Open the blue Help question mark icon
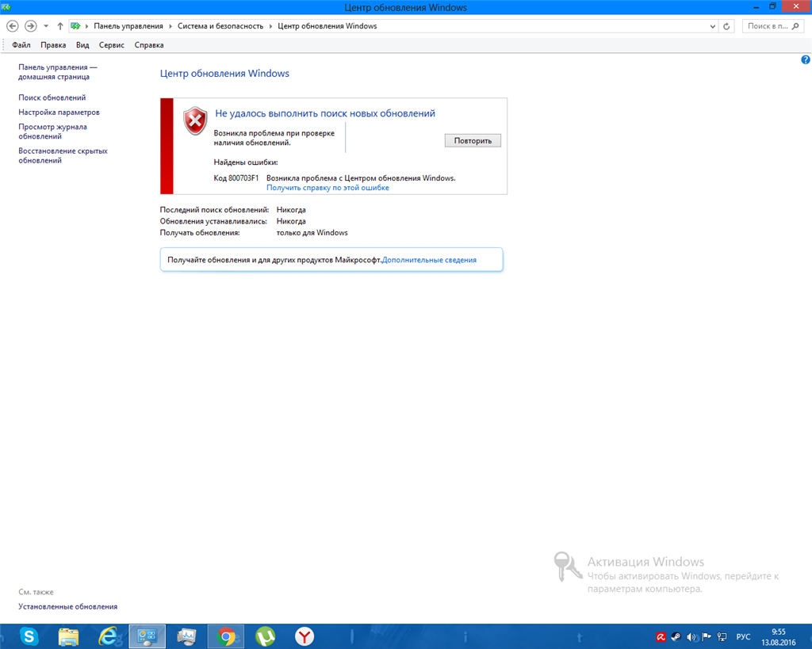 click(x=806, y=59)
